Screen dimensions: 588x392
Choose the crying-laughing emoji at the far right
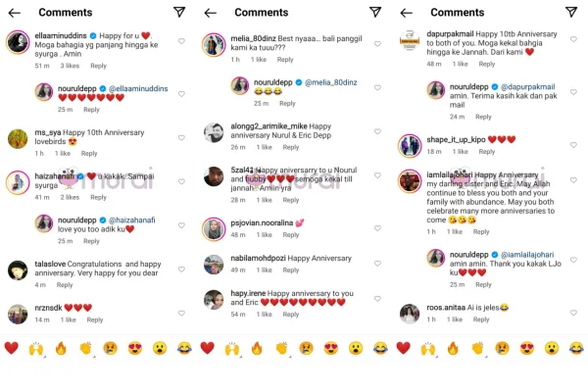tap(576, 349)
